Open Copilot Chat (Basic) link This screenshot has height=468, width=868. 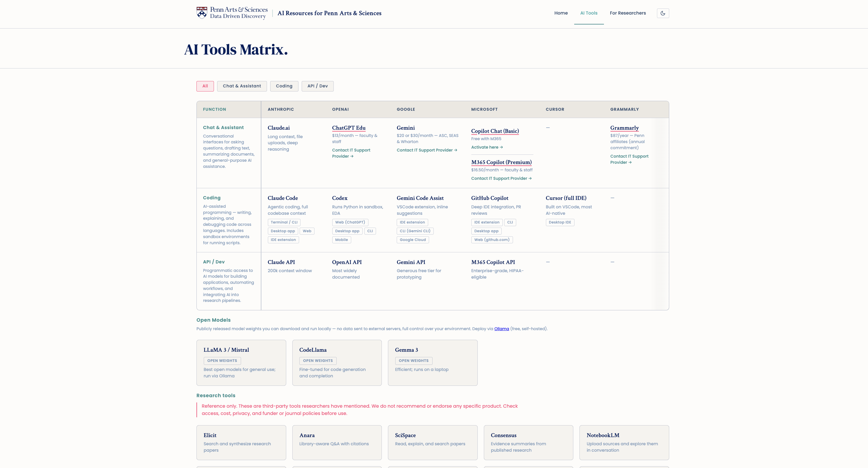point(495,131)
